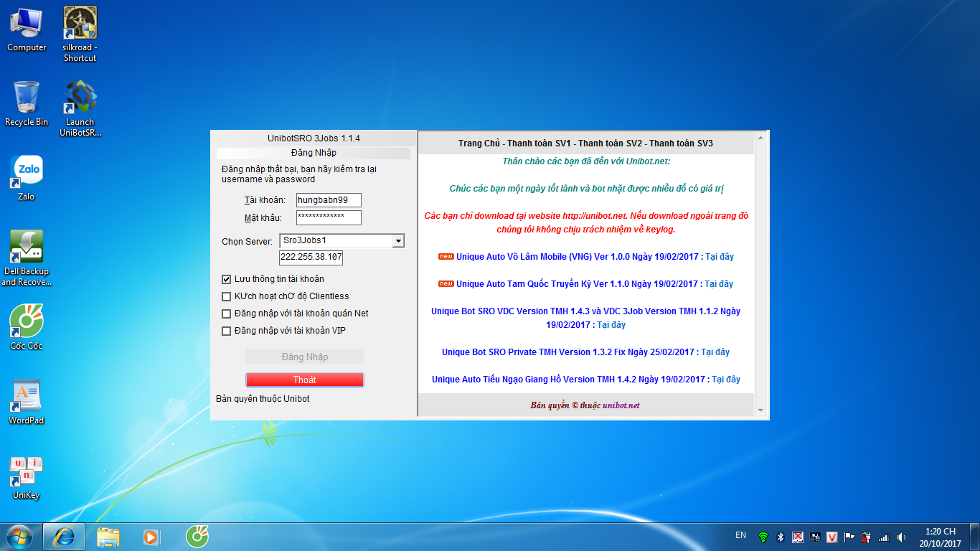The height and width of the screenshot is (551, 980).
Task: Select Launch UniBotSR desktop icon
Action: pos(80,108)
